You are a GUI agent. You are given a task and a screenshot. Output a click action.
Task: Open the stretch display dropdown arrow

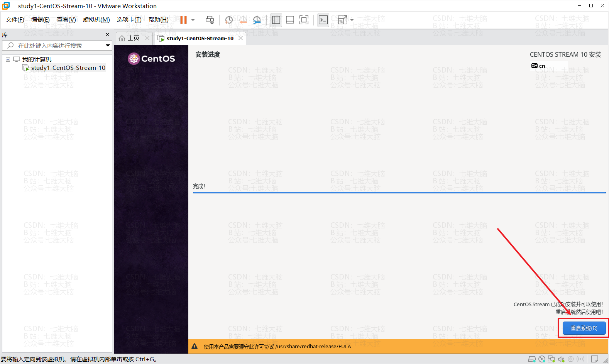pyautogui.click(x=352, y=20)
